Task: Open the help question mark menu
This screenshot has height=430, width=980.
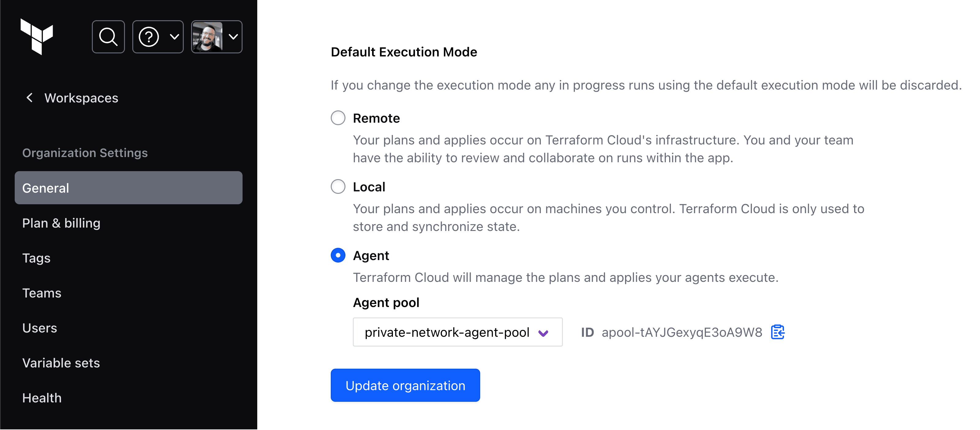Action: point(149,37)
